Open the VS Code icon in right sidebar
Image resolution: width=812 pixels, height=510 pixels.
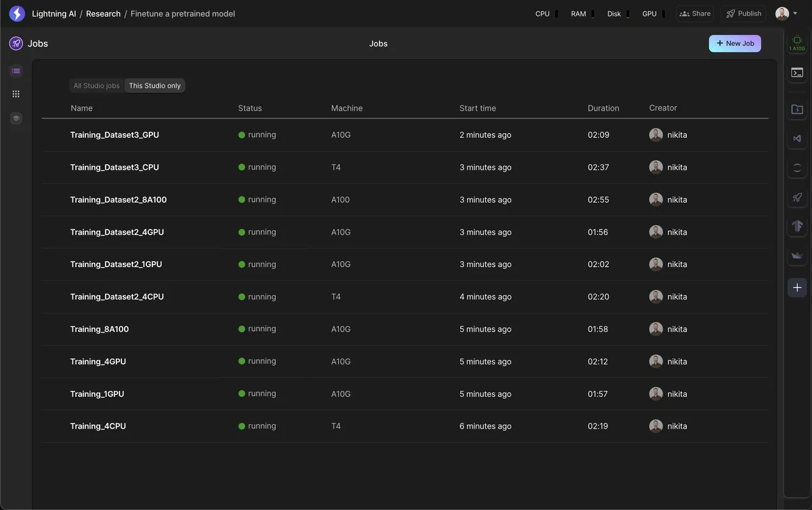tap(797, 139)
